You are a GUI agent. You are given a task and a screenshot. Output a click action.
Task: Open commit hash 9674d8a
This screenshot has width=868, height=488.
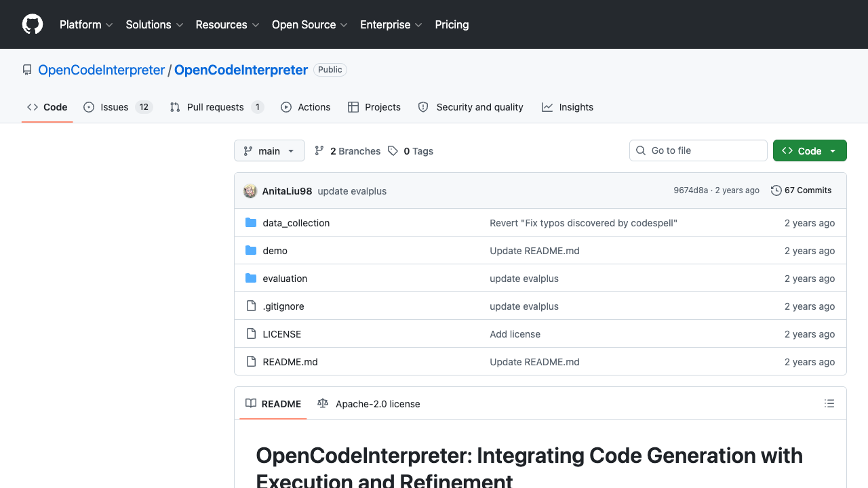coord(690,190)
